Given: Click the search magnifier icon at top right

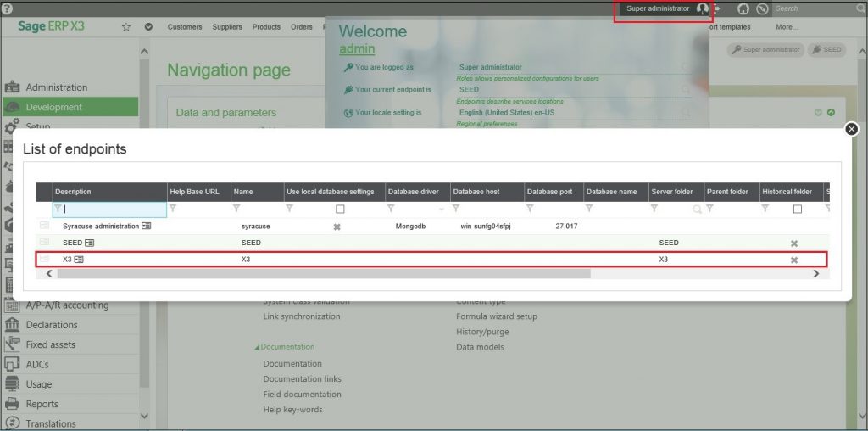Looking at the screenshot, I should pos(861,8).
